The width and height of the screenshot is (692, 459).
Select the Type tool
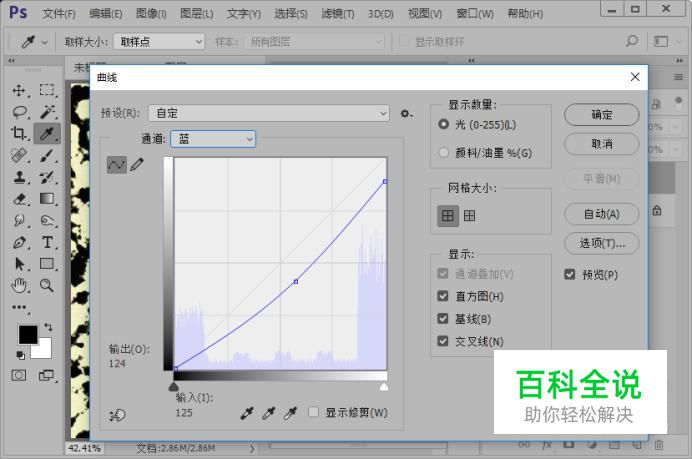(47, 242)
